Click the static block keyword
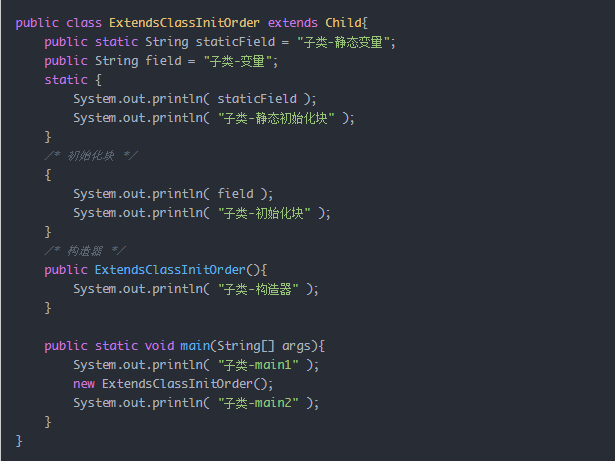Viewport: 615px width, 461px height. [66, 80]
